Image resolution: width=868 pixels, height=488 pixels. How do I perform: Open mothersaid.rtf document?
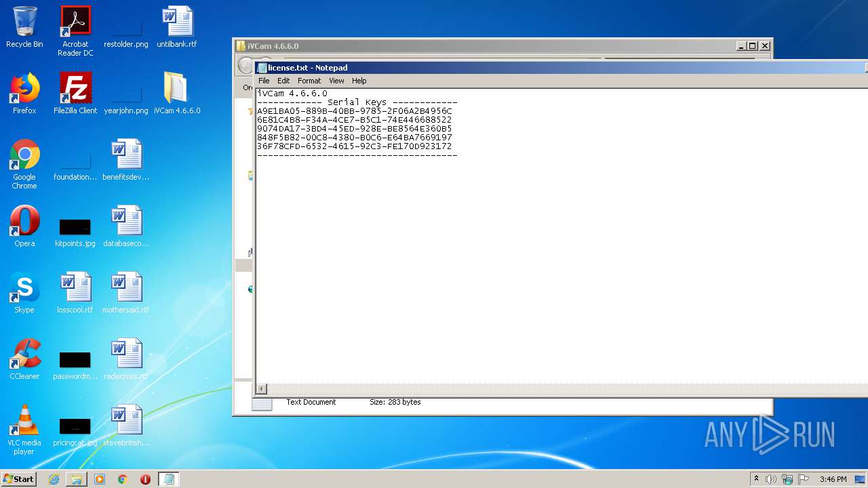126,293
